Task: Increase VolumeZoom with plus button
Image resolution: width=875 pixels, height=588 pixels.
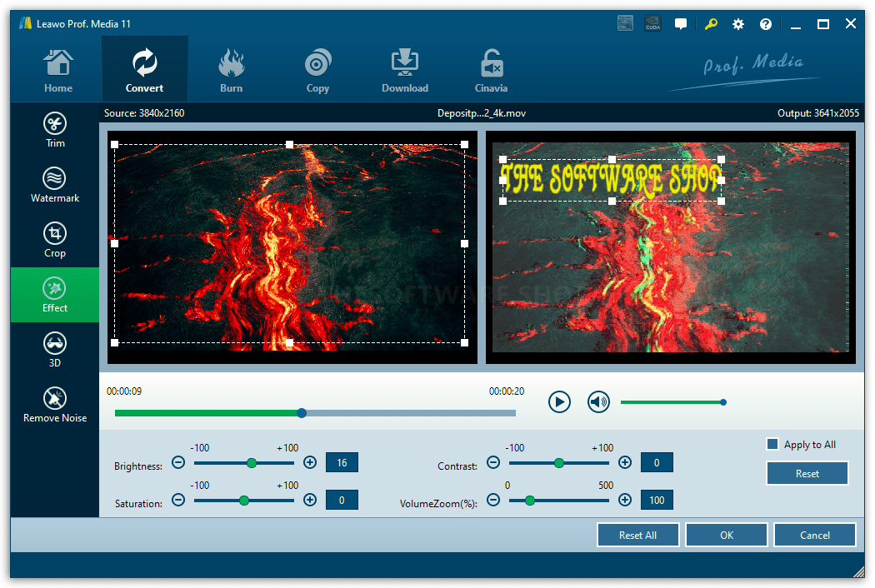Action: point(625,500)
